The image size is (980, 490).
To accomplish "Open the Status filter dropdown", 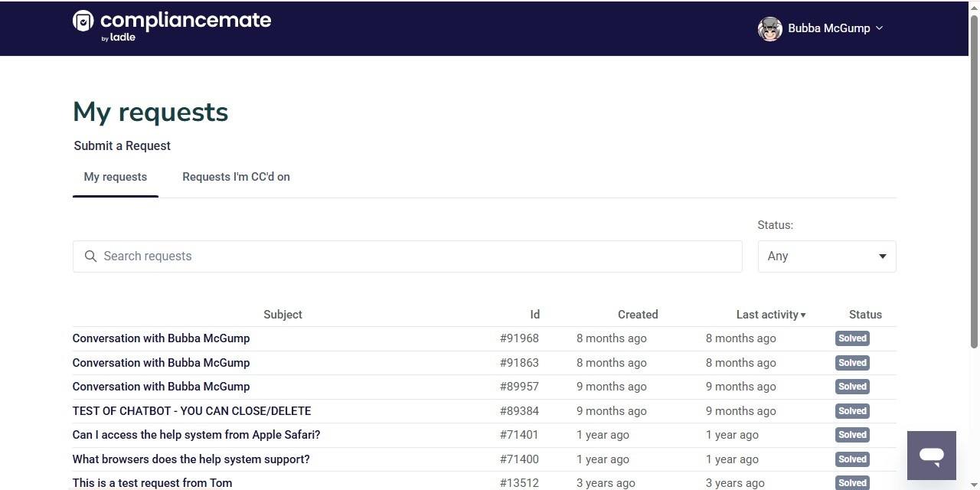I will [826, 256].
